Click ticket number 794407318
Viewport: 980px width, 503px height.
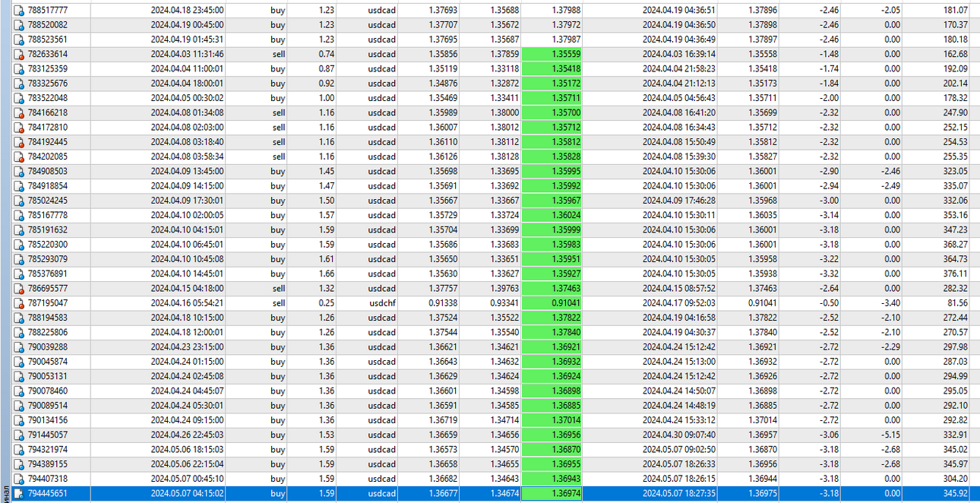(48, 478)
